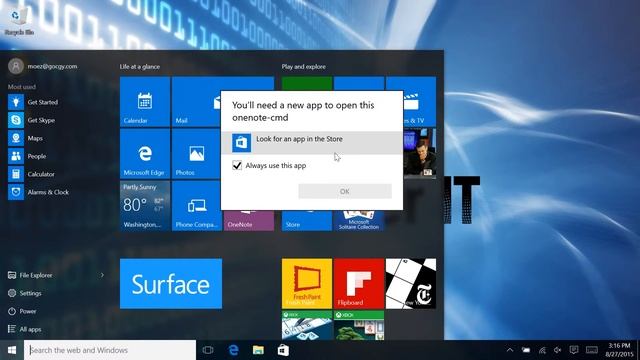Viewport: 640px width, 360px height.
Task: Open the volume control in tray
Action: (558, 350)
